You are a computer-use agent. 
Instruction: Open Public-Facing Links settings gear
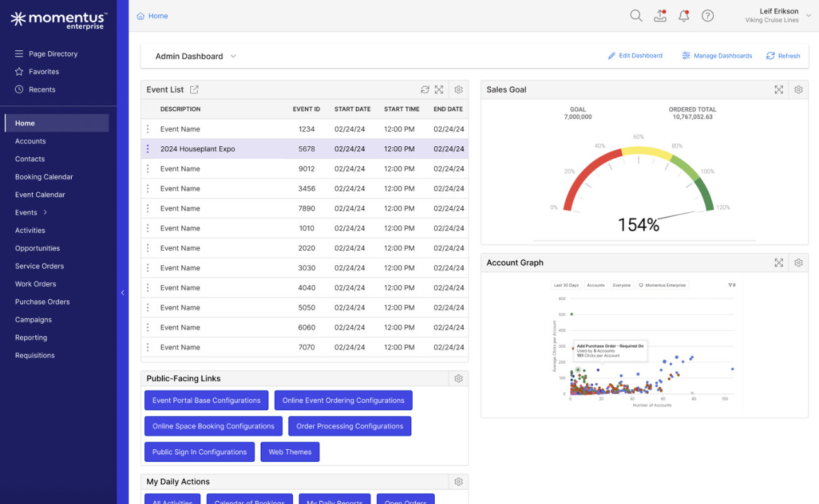click(459, 379)
